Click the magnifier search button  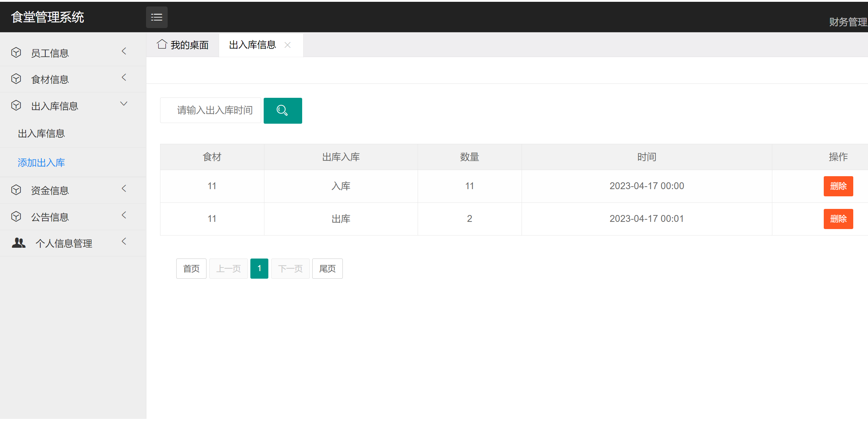click(282, 110)
